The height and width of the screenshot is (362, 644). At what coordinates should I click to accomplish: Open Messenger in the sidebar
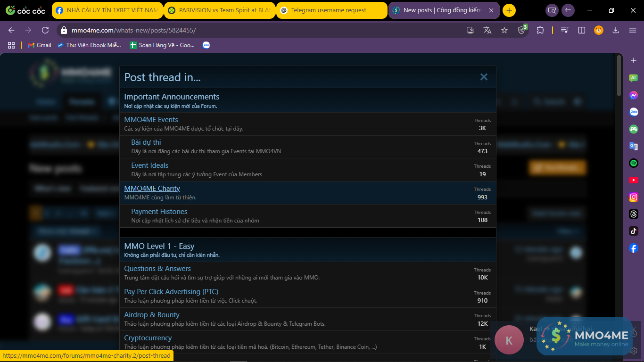click(x=634, y=95)
